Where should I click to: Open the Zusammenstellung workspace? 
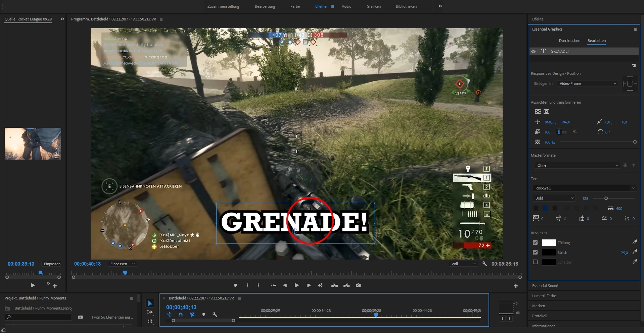click(x=223, y=6)
